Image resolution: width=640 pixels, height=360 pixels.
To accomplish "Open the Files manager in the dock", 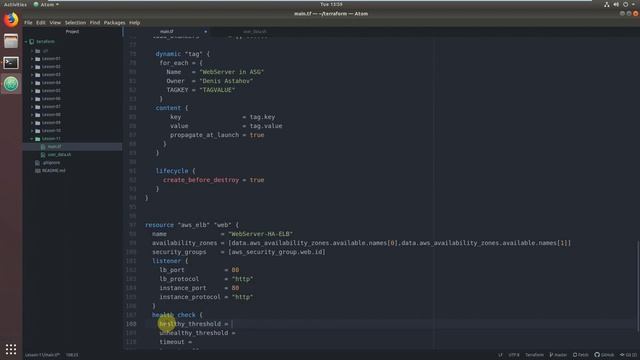I will 11,41.
